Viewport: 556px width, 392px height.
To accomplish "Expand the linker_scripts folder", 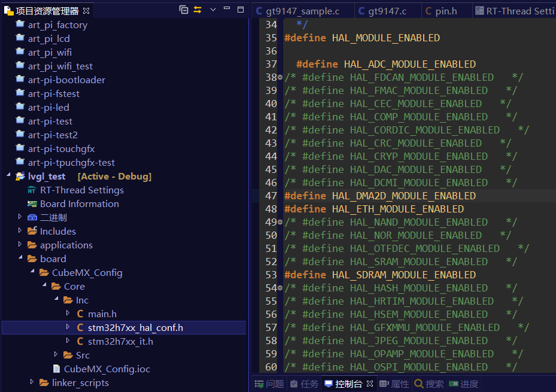I will click(x=32, y=382).
